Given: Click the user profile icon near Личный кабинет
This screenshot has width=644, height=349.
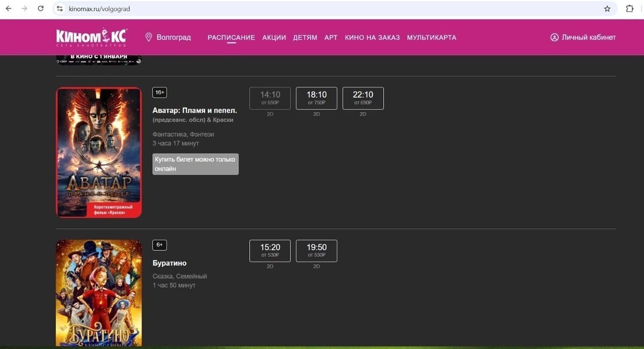Looking at the screenshot, I should [554, 38].
